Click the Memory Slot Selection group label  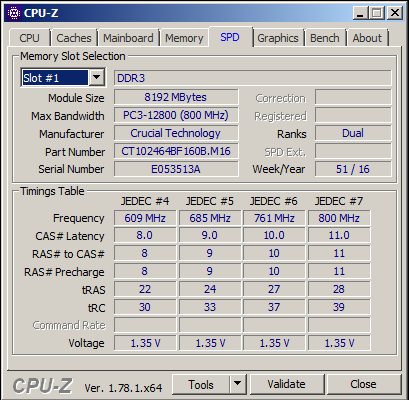[73, 56]
